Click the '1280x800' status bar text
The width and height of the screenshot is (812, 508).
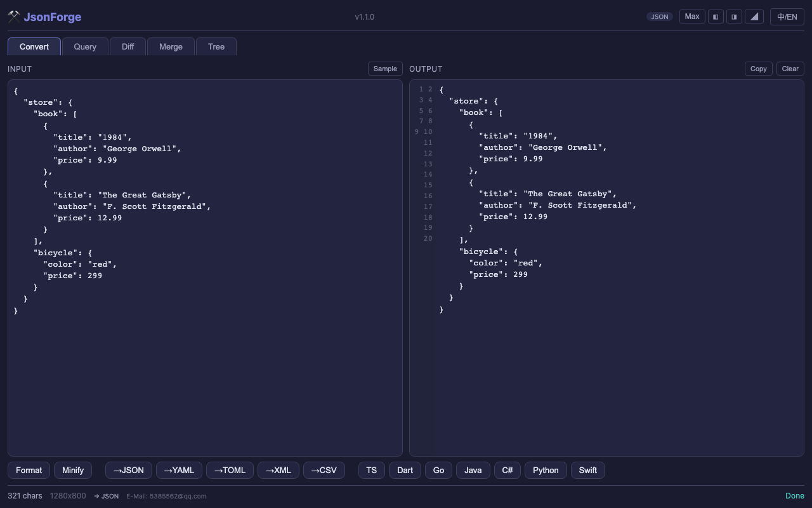click(x=68, y=496)
